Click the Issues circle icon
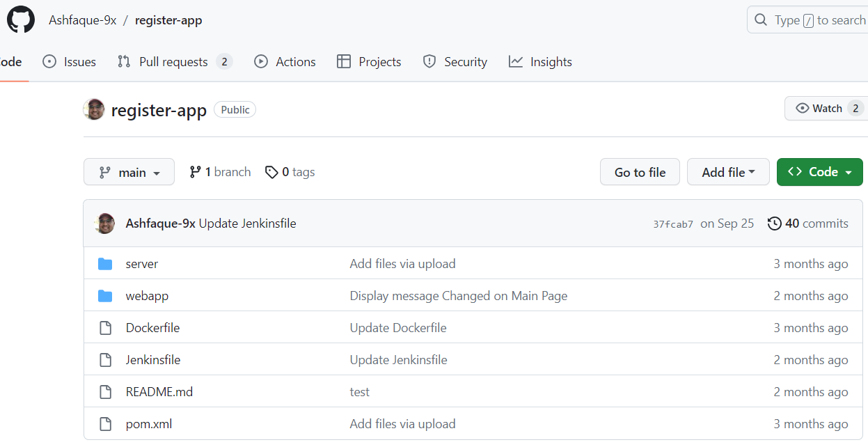Screen dimensions: 868x447 pos(49,61)
